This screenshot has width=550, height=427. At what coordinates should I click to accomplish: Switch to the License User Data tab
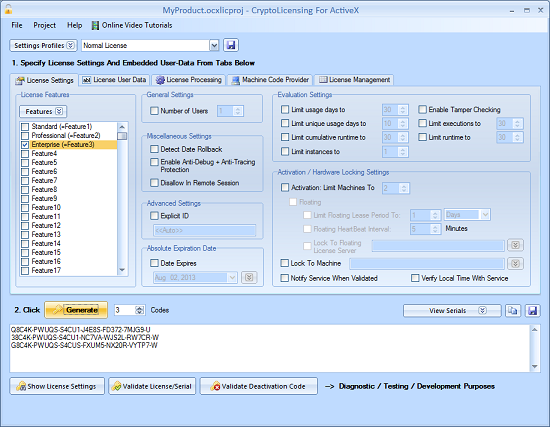click(114, 80)
